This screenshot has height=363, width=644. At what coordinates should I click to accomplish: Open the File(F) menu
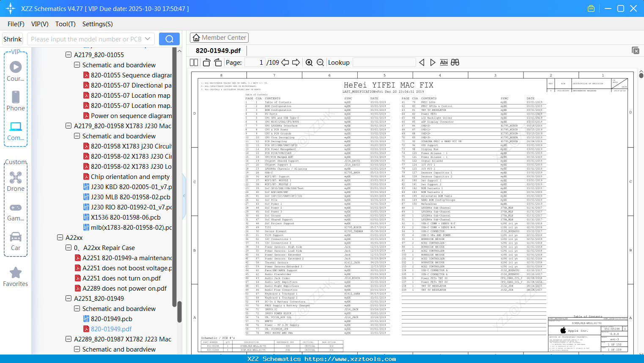click(16, 24)
